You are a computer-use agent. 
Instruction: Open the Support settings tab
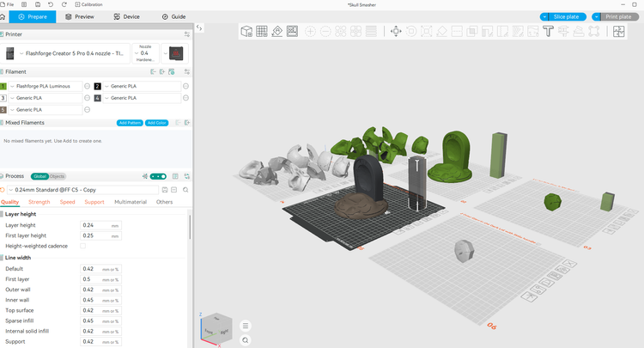point(94,202)
